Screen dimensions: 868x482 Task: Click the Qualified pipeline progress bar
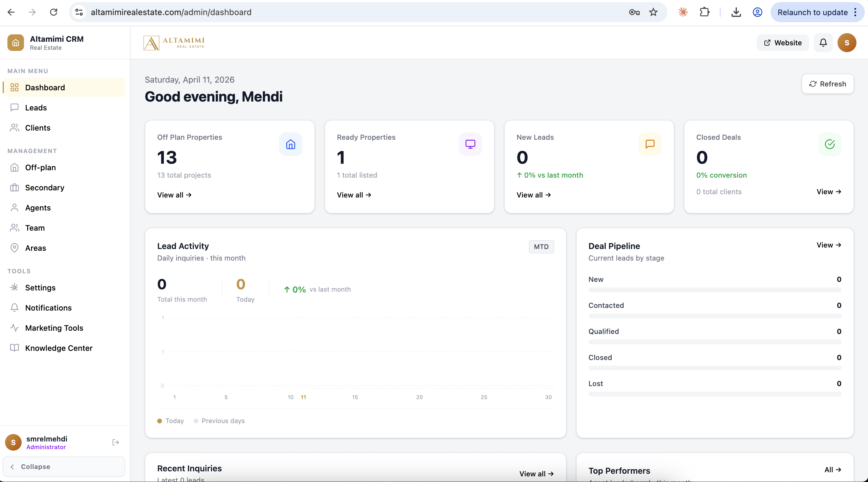pyautogui.click(x=714, y=342)
